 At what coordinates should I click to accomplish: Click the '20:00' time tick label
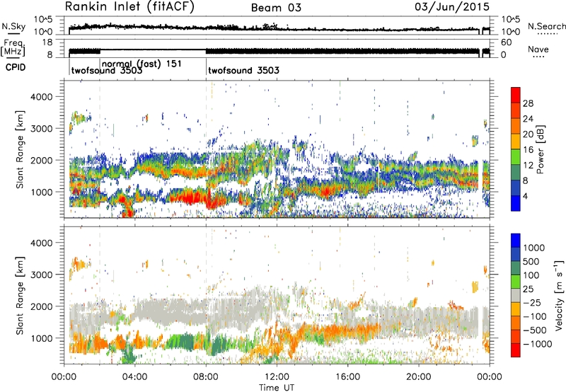(x=418, y=377)
